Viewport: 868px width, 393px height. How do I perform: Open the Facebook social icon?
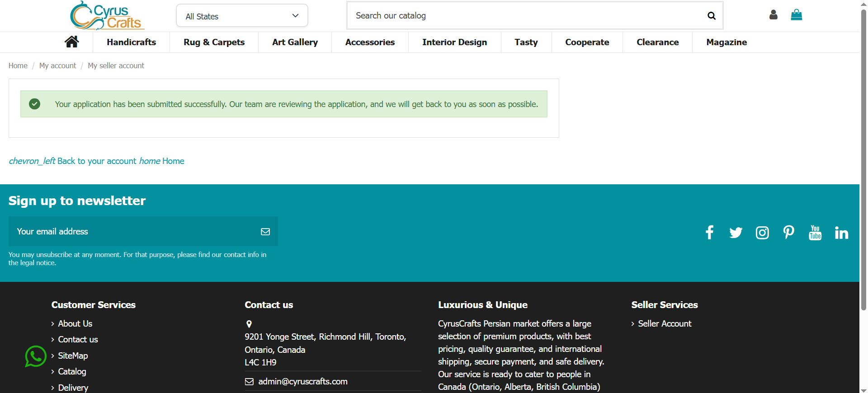pos(709,233)
